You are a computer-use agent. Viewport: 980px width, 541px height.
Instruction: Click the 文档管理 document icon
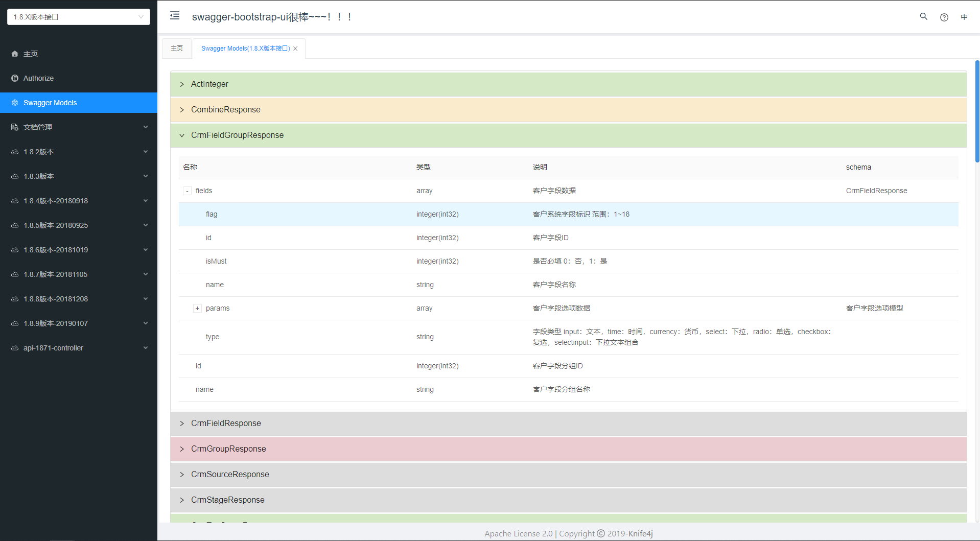coord(15,127)
